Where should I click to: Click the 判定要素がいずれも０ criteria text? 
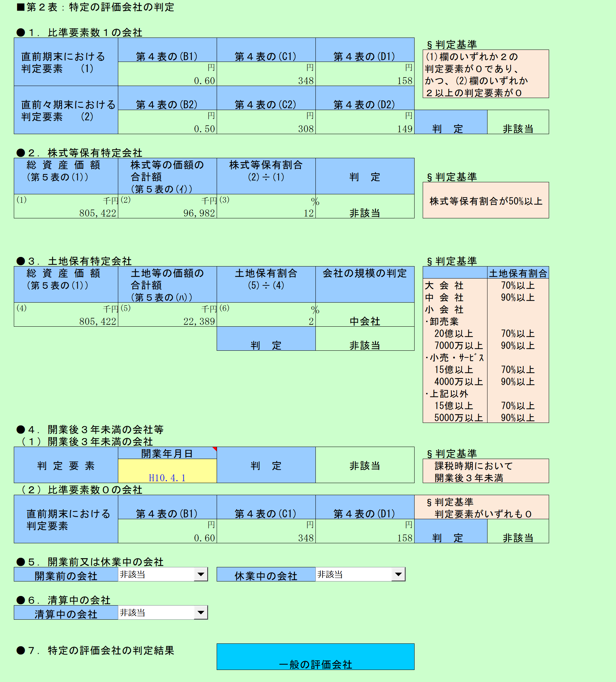(x=483, y=514)
